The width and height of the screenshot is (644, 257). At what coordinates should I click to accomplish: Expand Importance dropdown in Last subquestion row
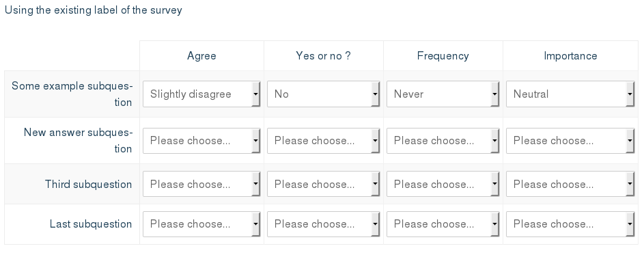tap(570, 224)
